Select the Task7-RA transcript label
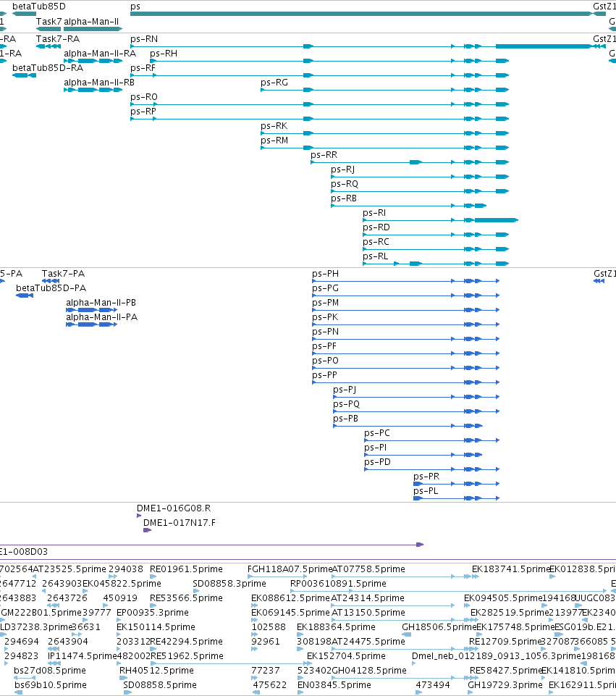The image size is (616, 696). point(58,39)
